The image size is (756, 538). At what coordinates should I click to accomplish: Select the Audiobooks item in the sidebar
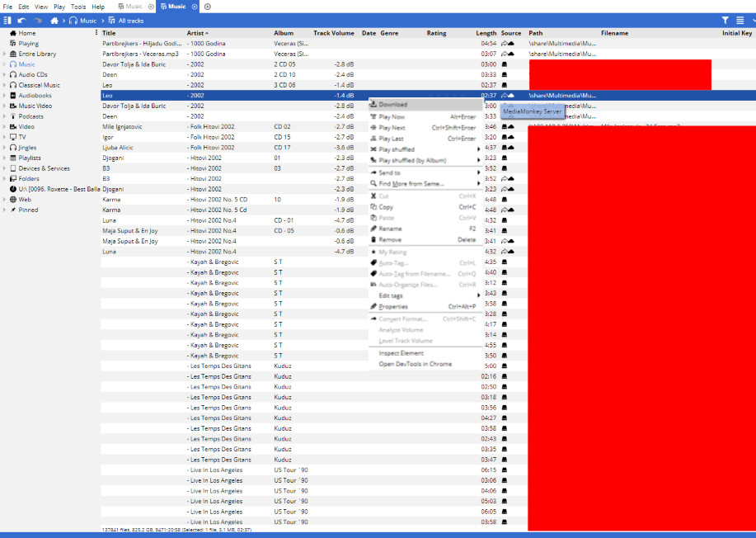click(x=35, y=96)
